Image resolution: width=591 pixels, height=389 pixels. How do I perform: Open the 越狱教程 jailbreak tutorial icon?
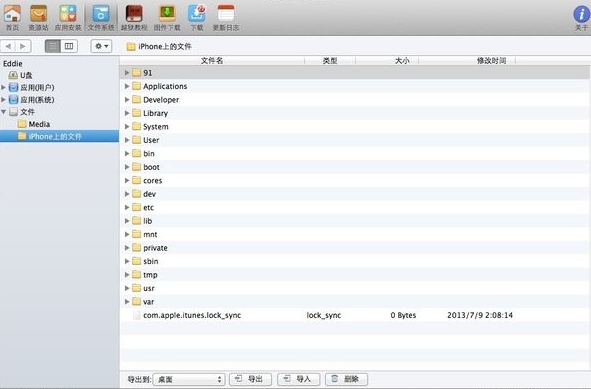(x=134, y=17)
